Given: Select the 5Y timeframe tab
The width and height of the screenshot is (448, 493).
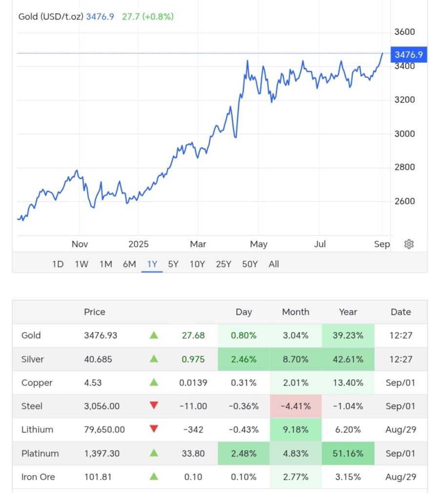Looking at the screenshot, I should (x=173, y=264).
